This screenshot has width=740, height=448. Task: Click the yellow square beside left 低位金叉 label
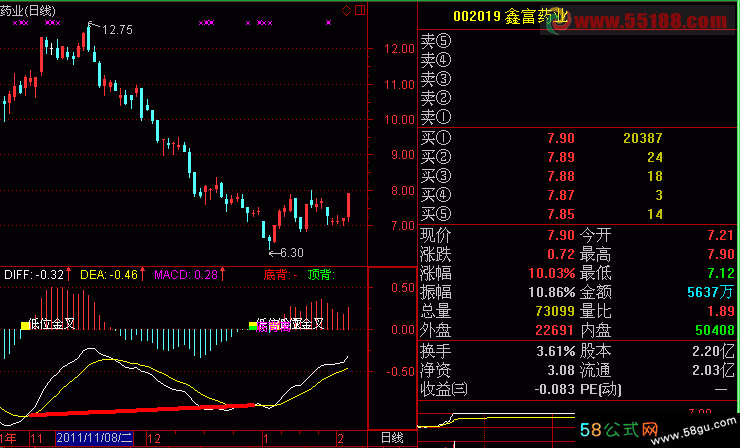[x=25, y=326]
